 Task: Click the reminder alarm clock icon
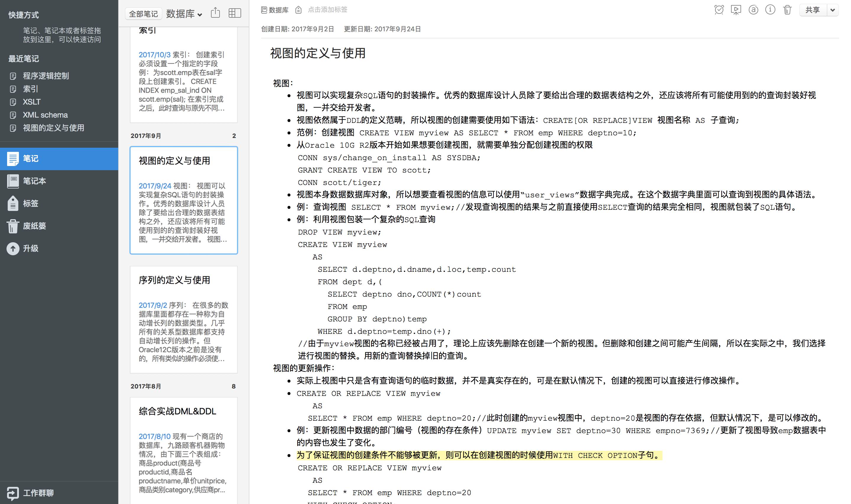(719, 10)
